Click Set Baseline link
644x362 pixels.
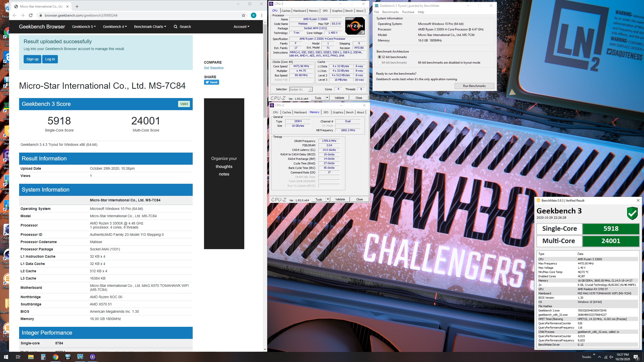[x=214, y=68]
